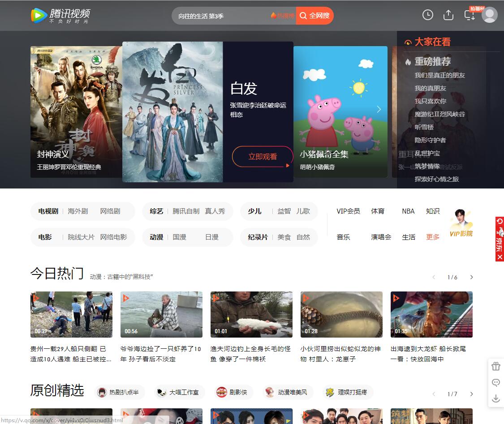Click the Tencent Video logo
The image size is (504, 424).
coord(60,15)
